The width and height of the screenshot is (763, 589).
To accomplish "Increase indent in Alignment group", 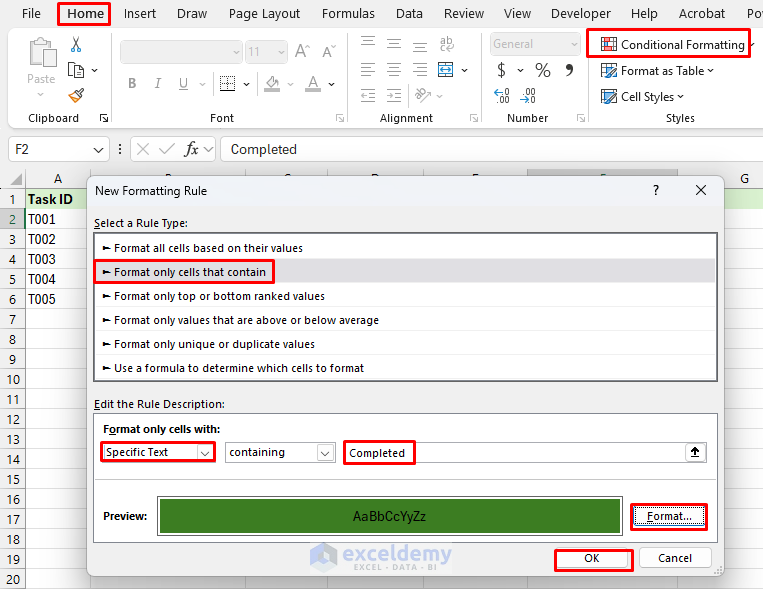I will click(394, 95).
